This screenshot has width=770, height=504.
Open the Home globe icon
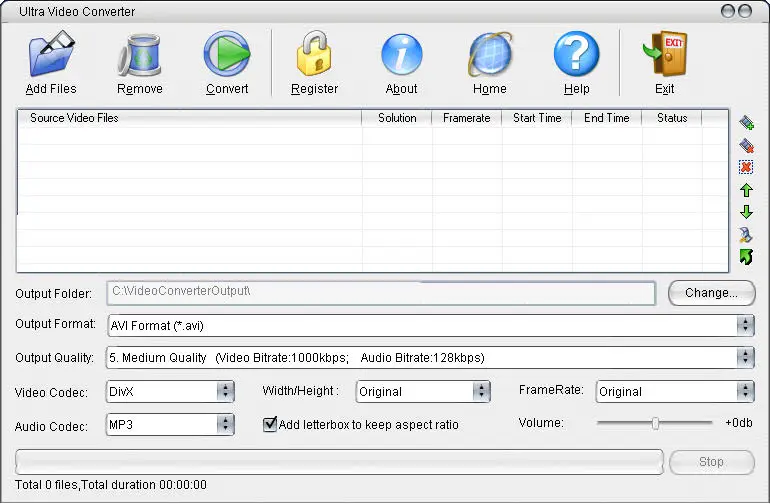tap(490, 54)
